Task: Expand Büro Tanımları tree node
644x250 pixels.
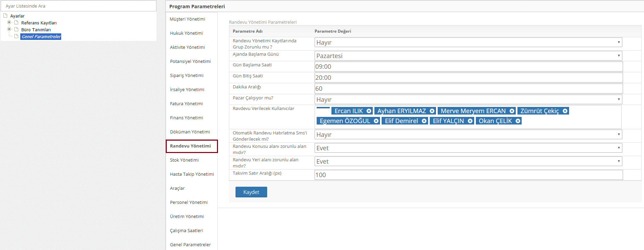Action: [x=9, y=29]
